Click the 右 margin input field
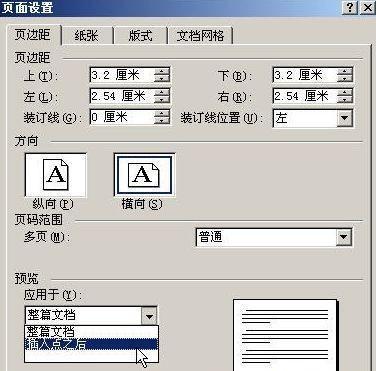 coord(305,96)
